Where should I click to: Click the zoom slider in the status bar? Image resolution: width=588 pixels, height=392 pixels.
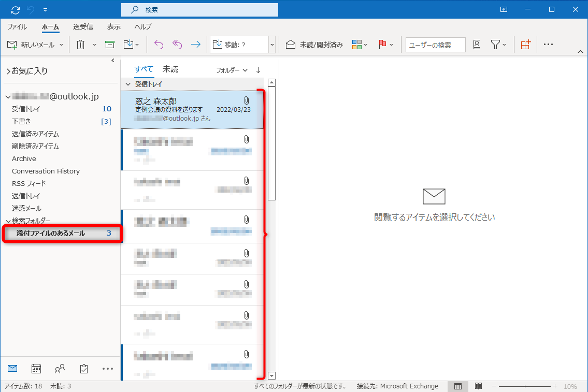coord(525,386)
